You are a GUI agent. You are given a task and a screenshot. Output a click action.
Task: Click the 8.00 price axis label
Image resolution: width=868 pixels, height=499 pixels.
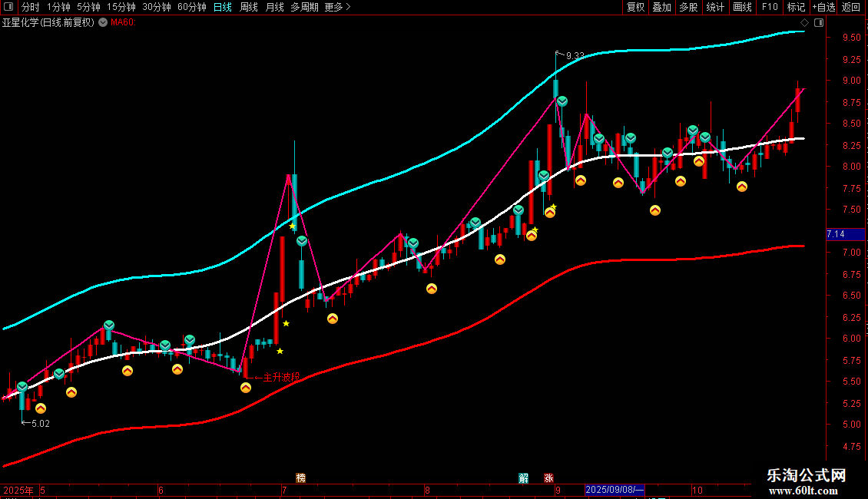tap(851, 167)
